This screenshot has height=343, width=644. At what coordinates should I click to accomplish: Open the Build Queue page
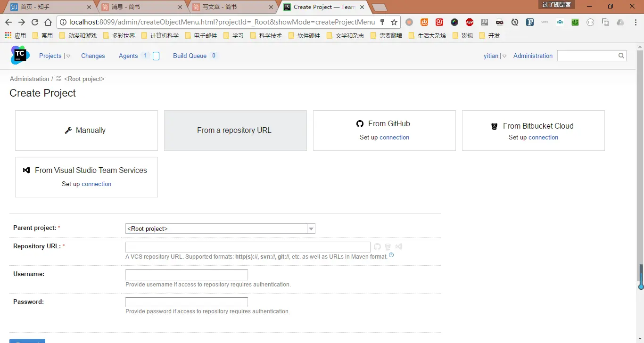click(x=190, y=56)
